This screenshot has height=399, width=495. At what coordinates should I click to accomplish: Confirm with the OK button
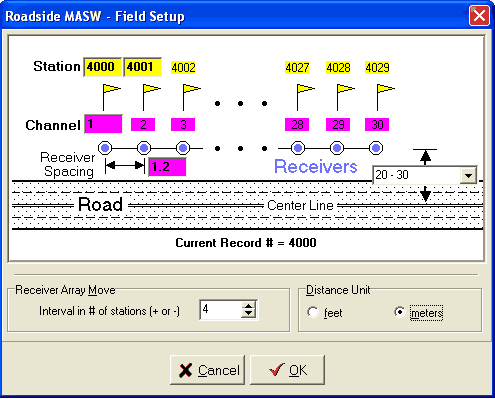click(287, 370)
